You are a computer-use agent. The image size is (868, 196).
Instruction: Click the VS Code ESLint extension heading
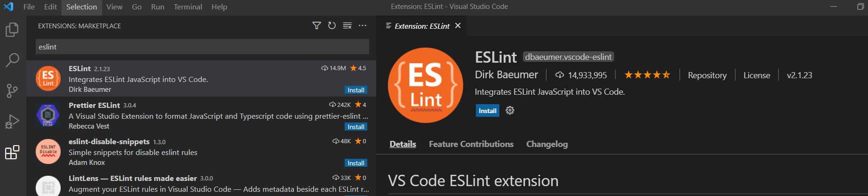tap(473, 181)
